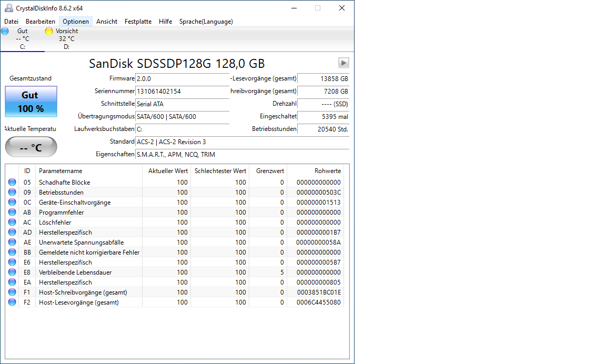The image size is (606, 364).
Task: Click the Eingeschaltet value 5395 mal
Action: 324,117
